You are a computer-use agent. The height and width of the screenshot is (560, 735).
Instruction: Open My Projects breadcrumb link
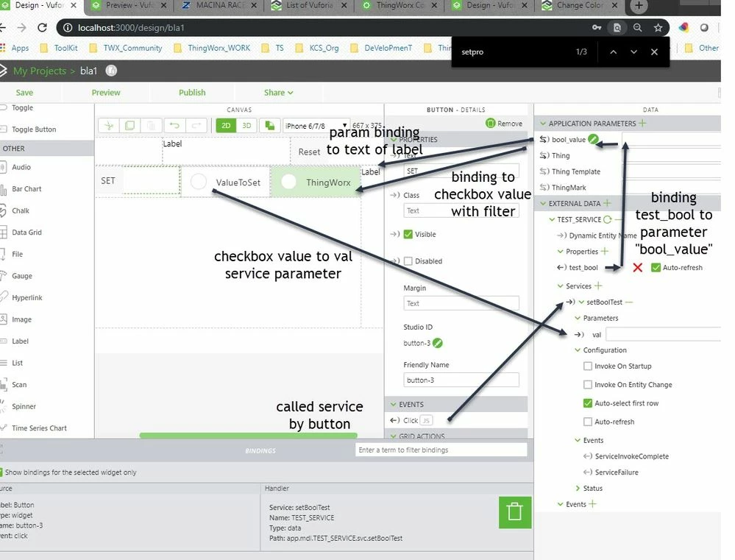[40, 71]
